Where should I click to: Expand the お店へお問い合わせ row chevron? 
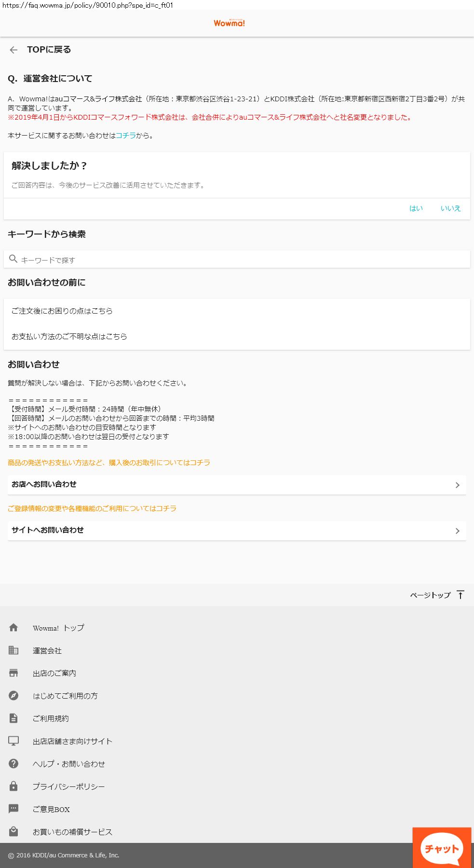click(x=457, y=485)
